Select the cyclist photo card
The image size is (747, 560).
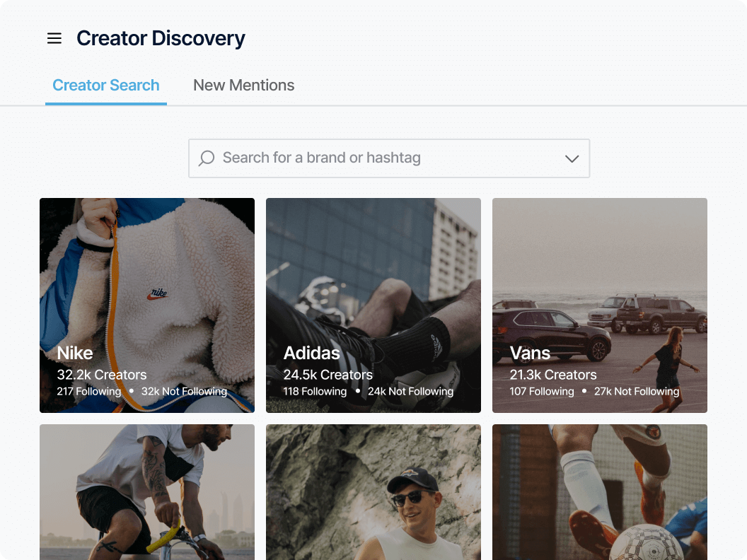point(146,492)
